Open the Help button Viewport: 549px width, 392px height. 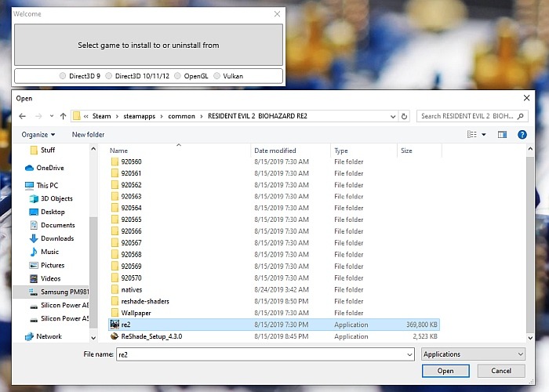[522, 135]
